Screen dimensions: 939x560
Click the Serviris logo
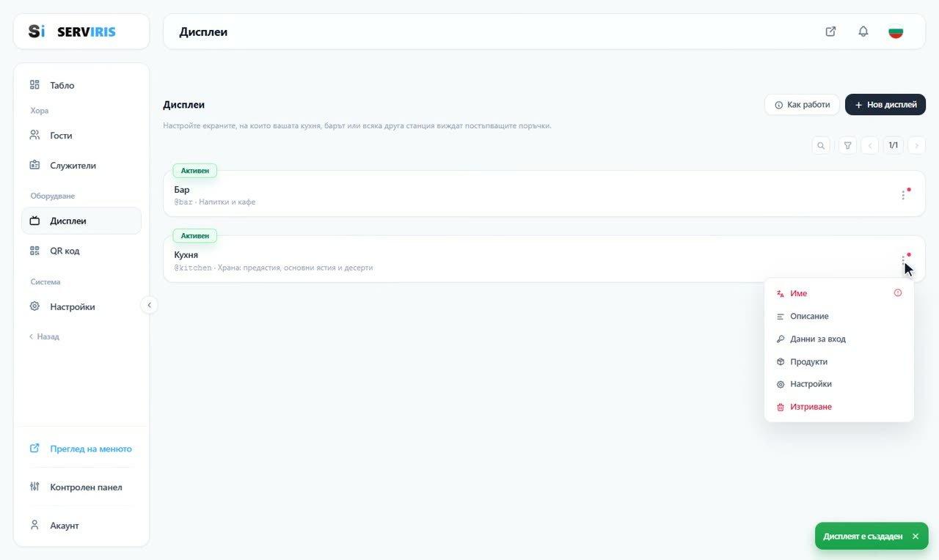(x=72, y=32)
